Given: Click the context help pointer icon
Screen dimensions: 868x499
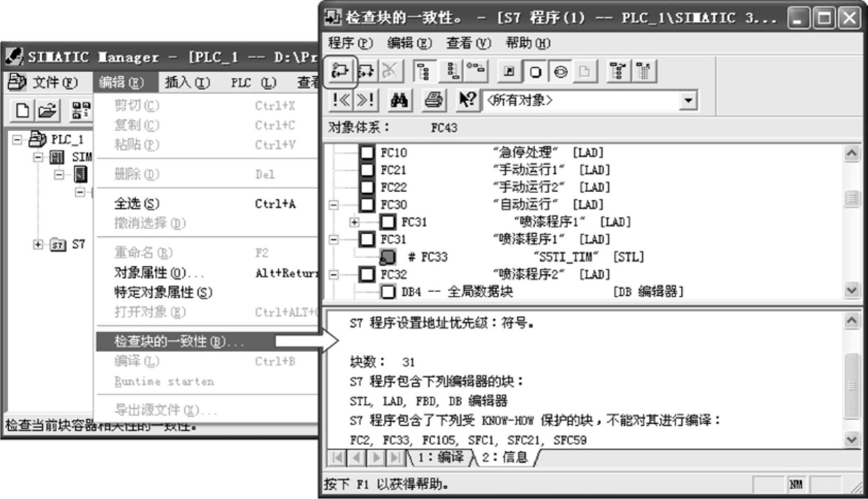Looking at the screenshot, I should coord(467,100).
